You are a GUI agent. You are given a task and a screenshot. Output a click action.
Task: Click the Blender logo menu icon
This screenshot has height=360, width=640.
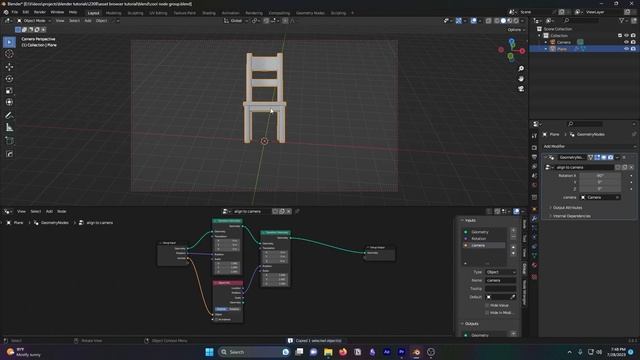click(x=6, y=12)
